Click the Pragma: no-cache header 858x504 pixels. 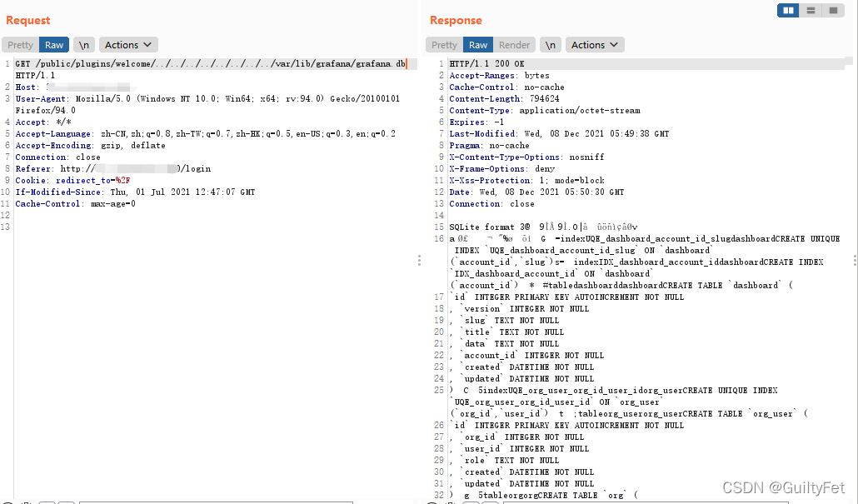[489, 146]
